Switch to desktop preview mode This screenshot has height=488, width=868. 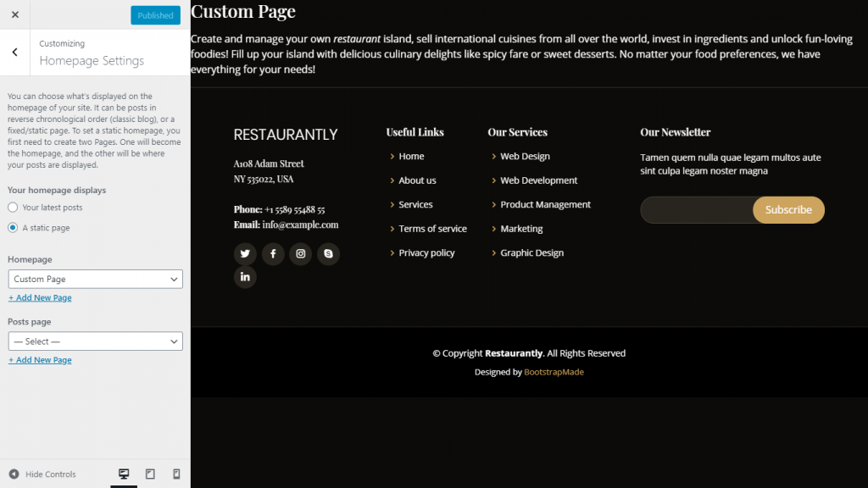(x=124, y=474)
